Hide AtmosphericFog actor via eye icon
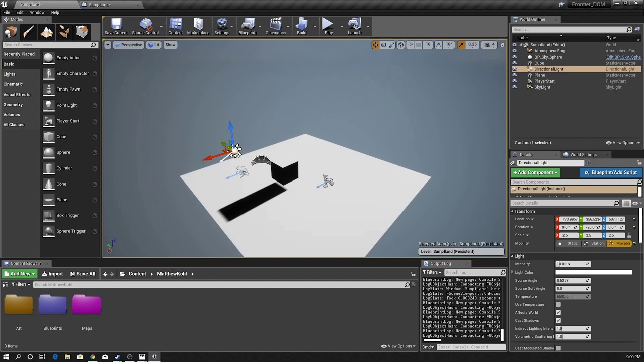The image size is (644, 362). 514,51
